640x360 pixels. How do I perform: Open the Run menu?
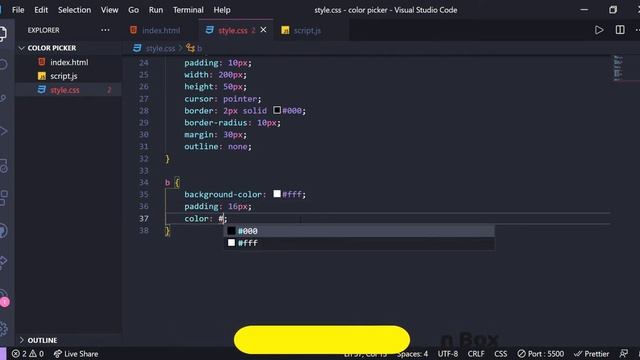click(x=156, y=10)
